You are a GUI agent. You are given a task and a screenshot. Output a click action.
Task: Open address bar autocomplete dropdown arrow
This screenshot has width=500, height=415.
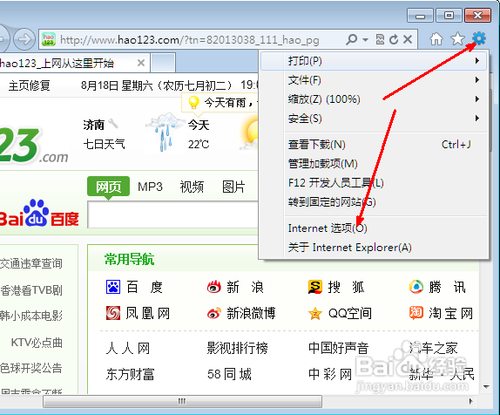coord(365,40)
